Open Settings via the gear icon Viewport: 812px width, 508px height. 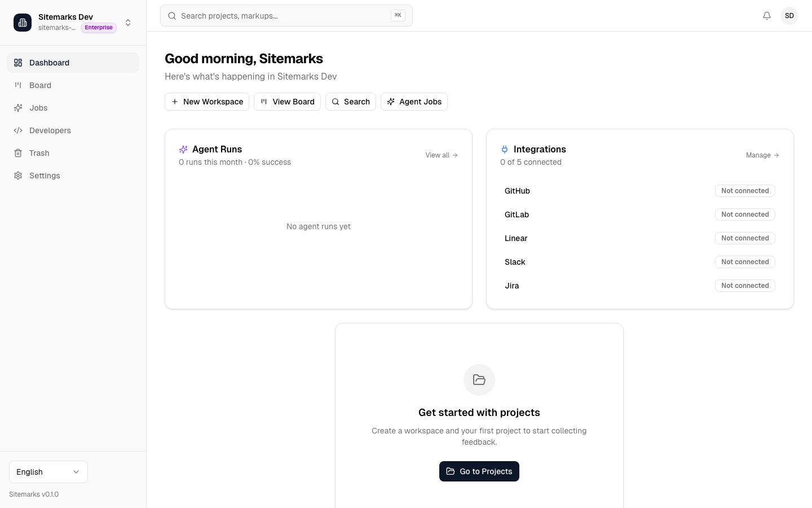(x=17, y=176)
